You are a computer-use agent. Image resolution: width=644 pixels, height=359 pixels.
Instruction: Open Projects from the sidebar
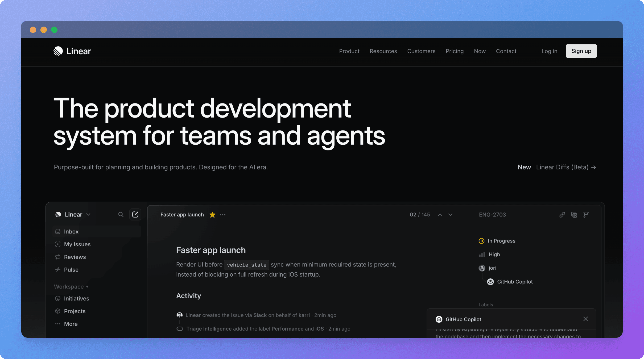tap(75, 311)
